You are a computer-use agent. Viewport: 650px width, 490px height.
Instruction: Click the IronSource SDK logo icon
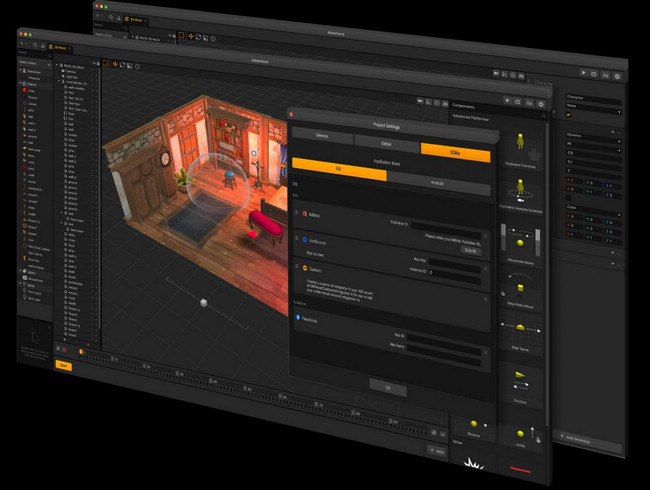click(x=305, y=240)
